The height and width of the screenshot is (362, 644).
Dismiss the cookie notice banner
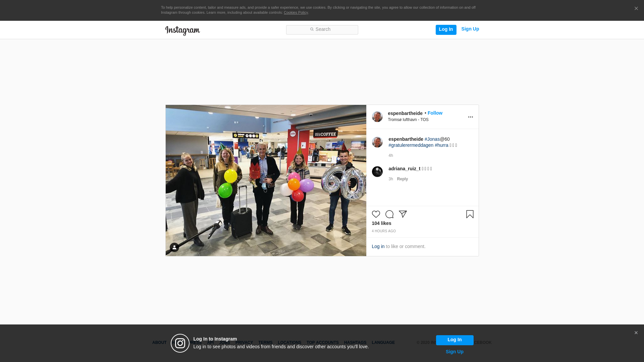tap(636, 9)
